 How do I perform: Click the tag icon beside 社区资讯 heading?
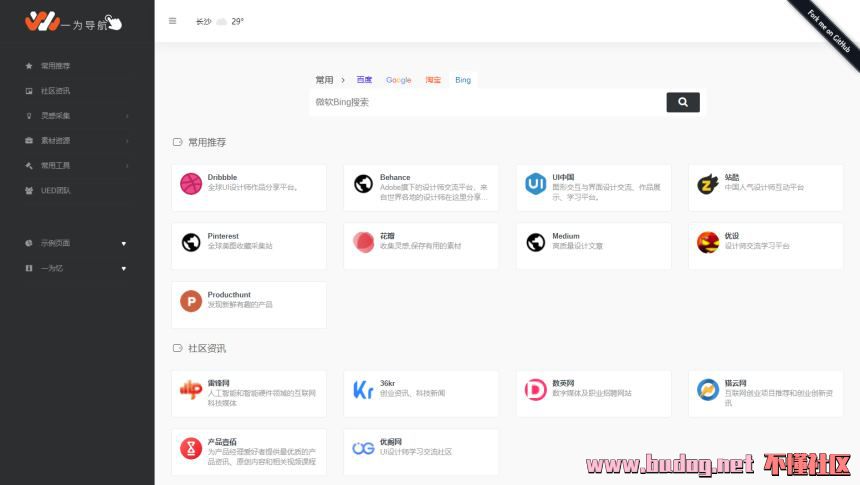coord(177,348)
